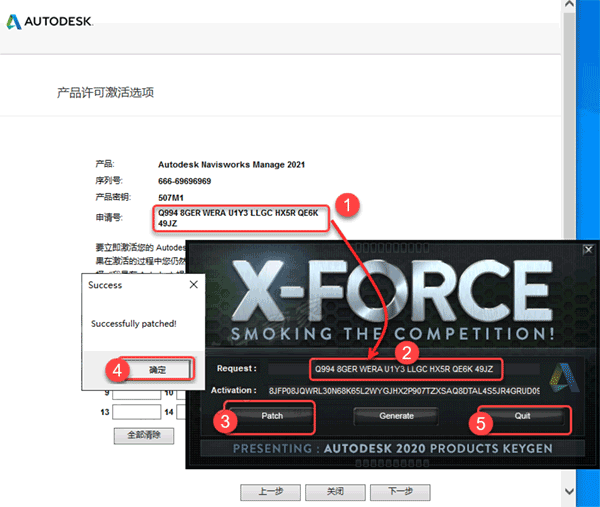Click the Successfully patched! message

pyautogui.click(x=134, y=324)
